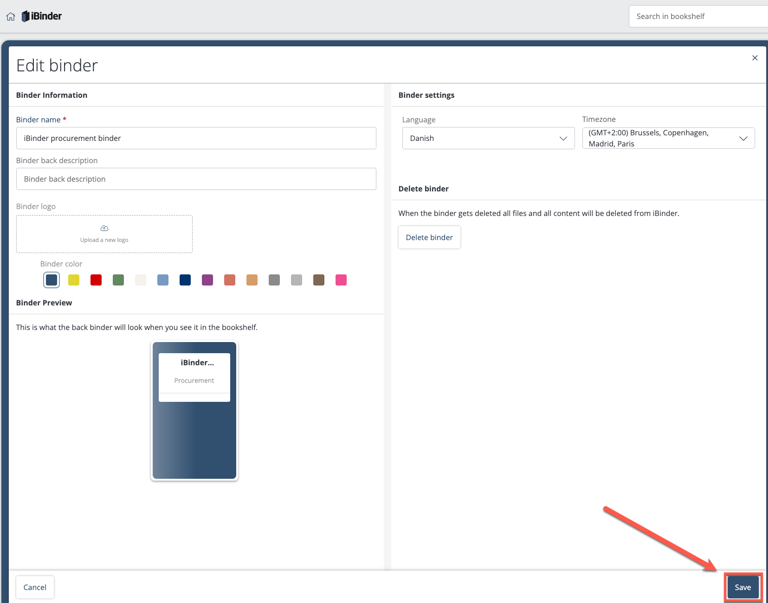Click the home icon in top bar
Viewport: 768px width, 603px height.
coord(11,16)
